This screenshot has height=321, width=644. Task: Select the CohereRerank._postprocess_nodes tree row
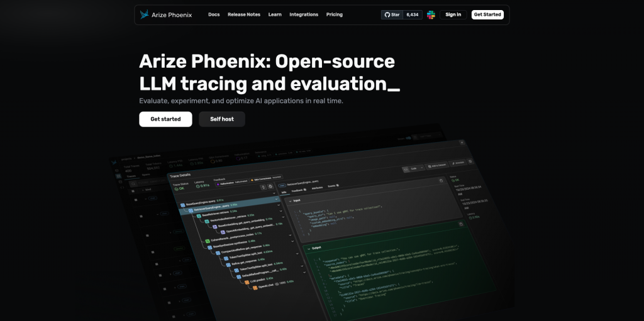pos(233,237)
